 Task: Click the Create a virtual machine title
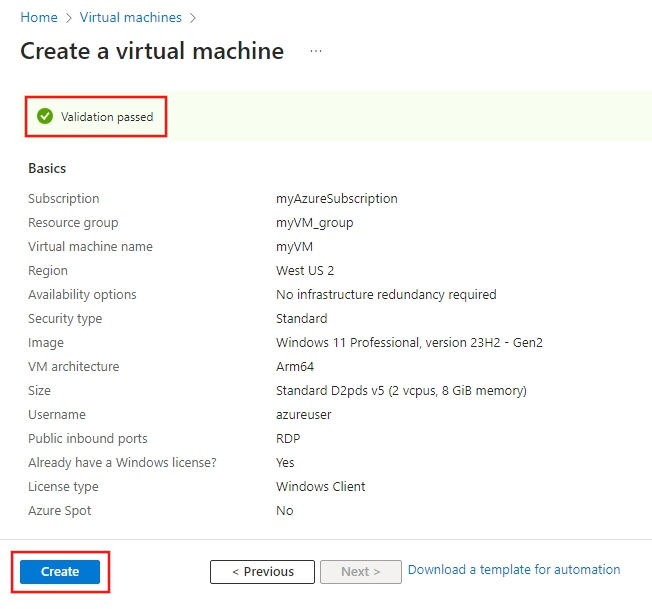tap(152, 51)
